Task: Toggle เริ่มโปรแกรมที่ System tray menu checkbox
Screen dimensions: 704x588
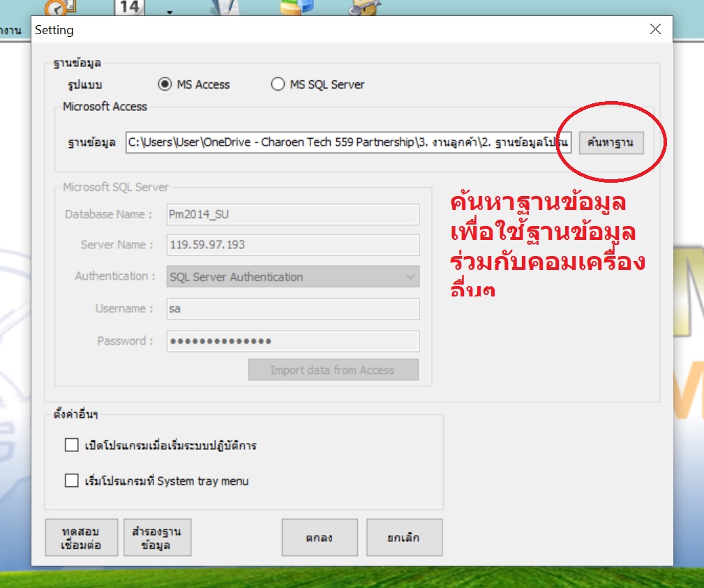Action: (x=71, y=481)
